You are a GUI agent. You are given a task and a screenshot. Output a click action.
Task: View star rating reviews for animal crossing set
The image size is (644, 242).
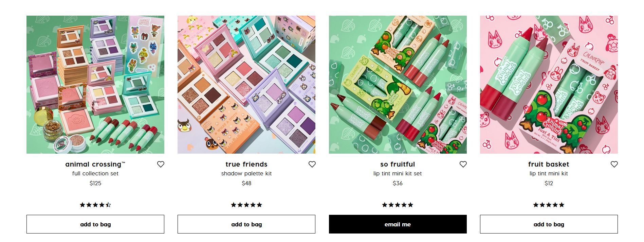(95, 205)
